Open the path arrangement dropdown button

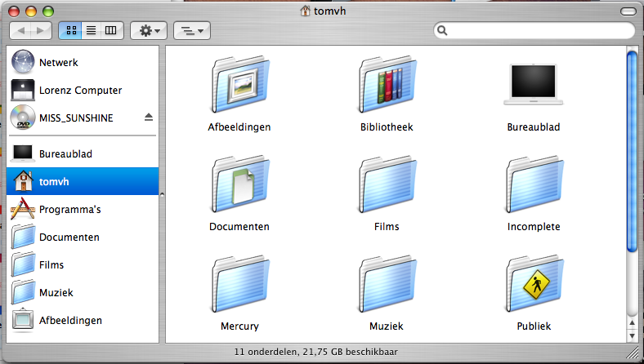click(192, 30)
